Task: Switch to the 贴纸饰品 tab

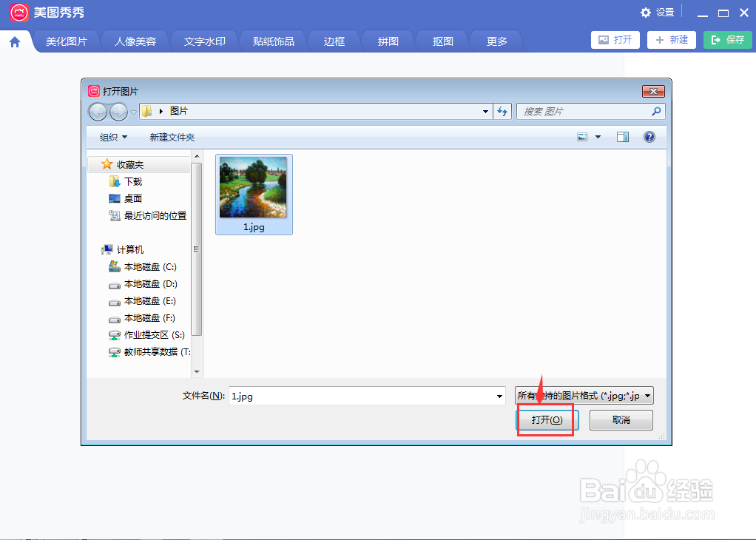Action: click(274, 41)
